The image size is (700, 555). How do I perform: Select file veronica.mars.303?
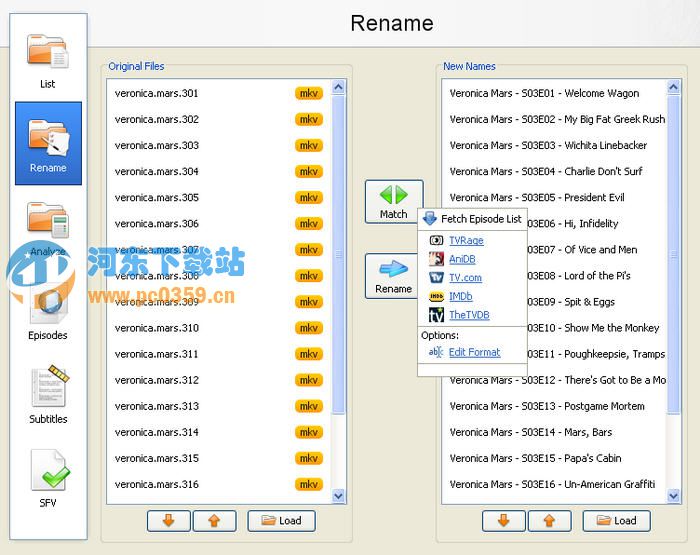coord(219,146)
